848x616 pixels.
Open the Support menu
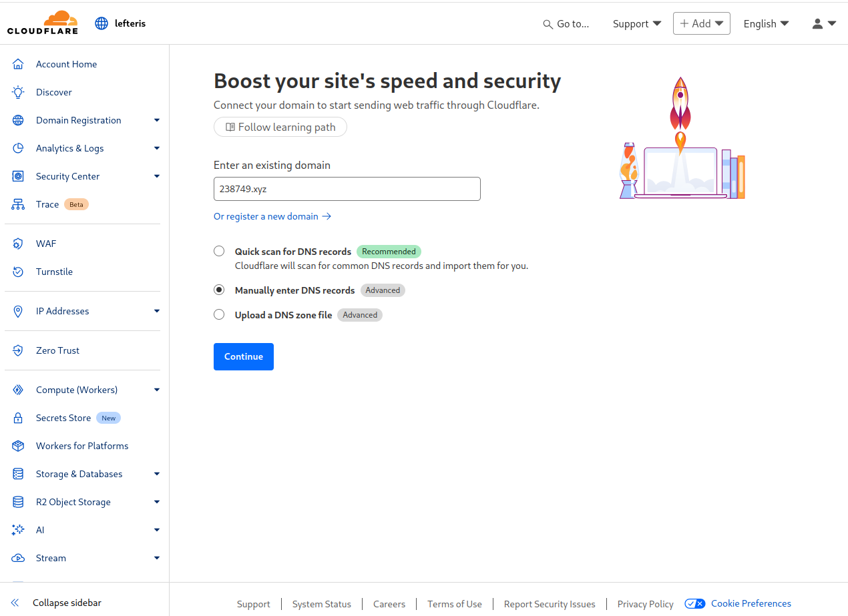[x=637, y=23]
